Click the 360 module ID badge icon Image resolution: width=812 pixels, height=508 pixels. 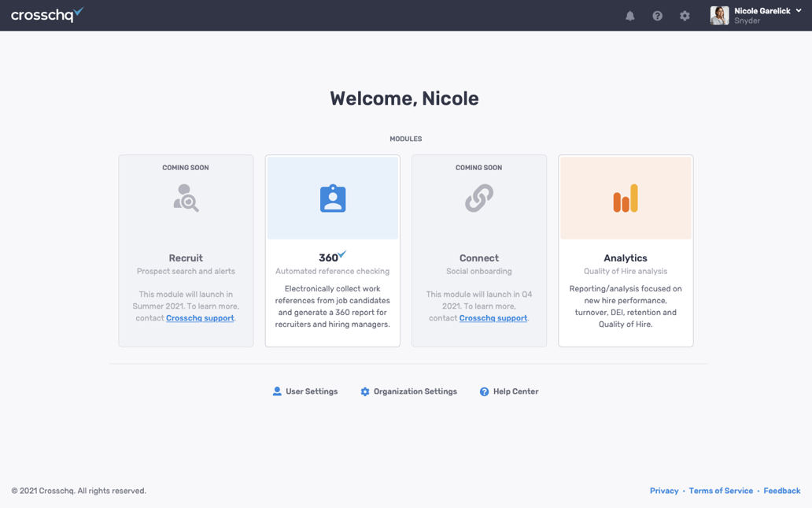pyautogui.click(x=333, y=198)
